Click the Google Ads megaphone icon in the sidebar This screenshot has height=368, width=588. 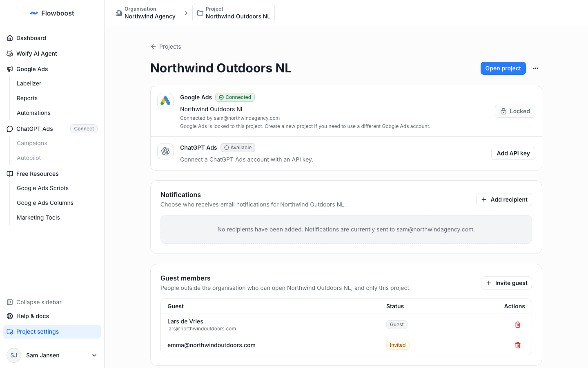10,69
